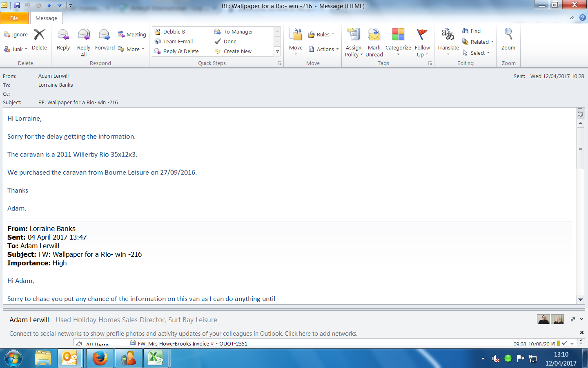588x368 pixels.
Task: Delete this message
Action: [x=39, y=40]
